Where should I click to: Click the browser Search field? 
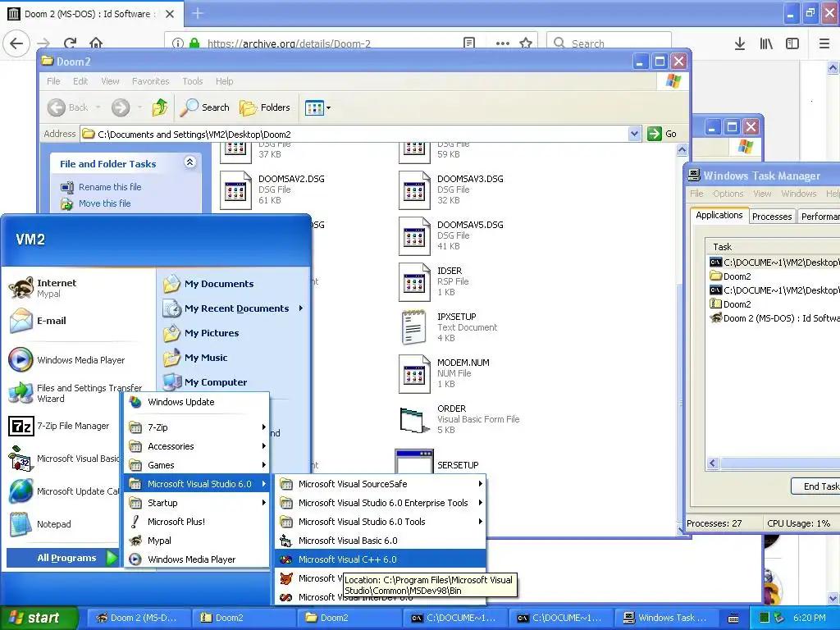pos(609,43)
